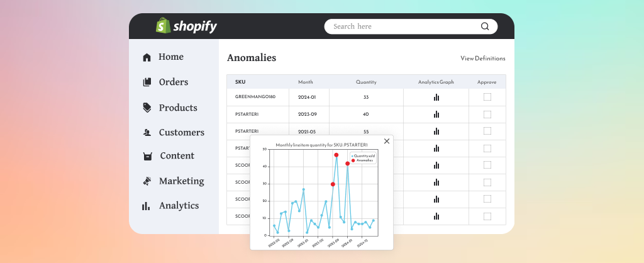Click the Products tag icon

pyautogui.click(x=147, y=108)
